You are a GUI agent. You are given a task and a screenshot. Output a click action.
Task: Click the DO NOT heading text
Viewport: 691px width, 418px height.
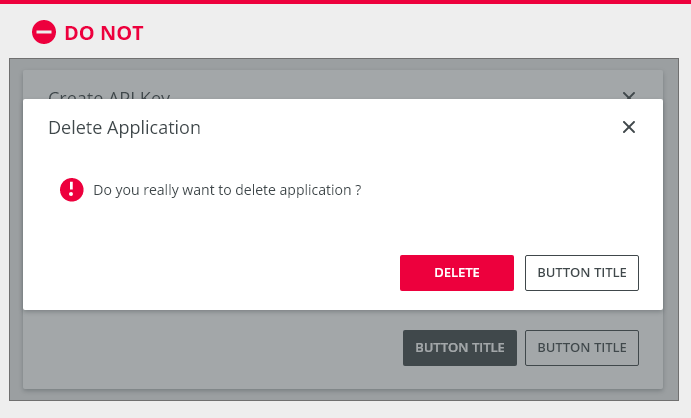tap(104, 33)
